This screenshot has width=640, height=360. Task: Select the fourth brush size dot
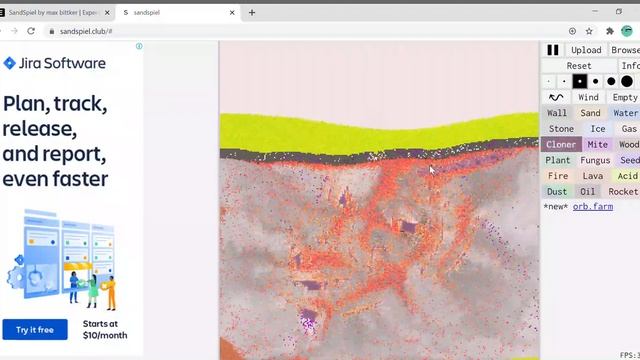point(596,82)
